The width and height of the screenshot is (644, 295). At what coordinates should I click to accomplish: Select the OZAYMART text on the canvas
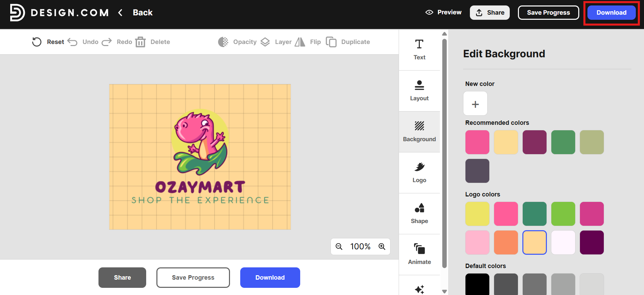click(x=200, y=187)
